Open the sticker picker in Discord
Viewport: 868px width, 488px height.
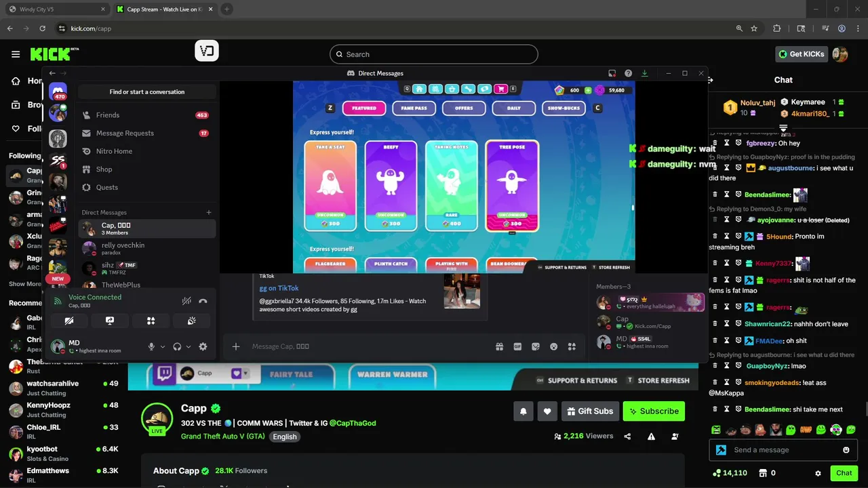tap(536, 346)
